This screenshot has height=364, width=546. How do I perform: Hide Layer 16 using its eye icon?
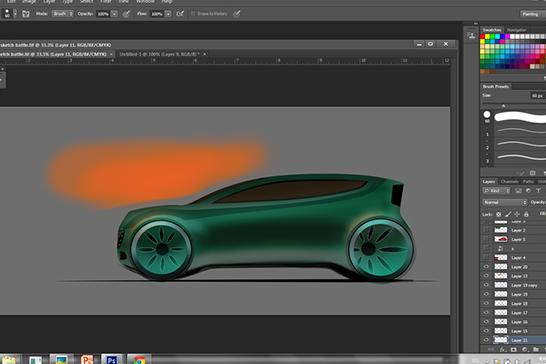pyautogui.click(x=486, y=322)
